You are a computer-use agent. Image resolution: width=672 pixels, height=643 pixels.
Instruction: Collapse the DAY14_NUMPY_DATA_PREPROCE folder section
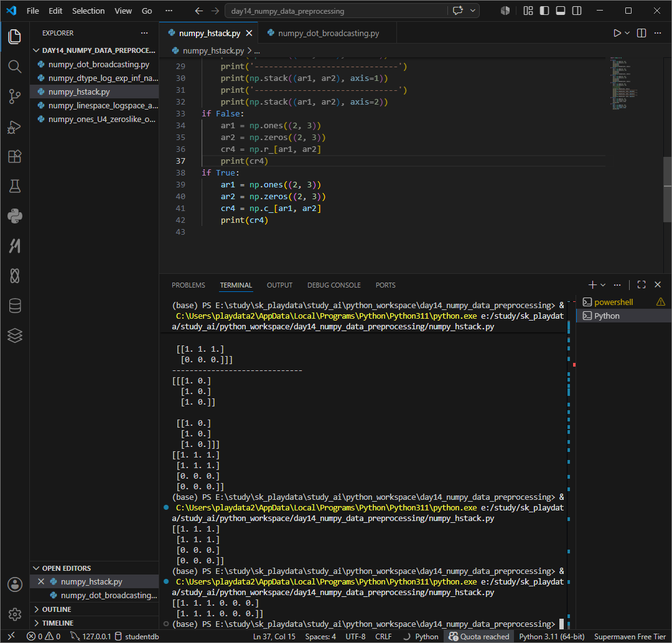point(95,50)
